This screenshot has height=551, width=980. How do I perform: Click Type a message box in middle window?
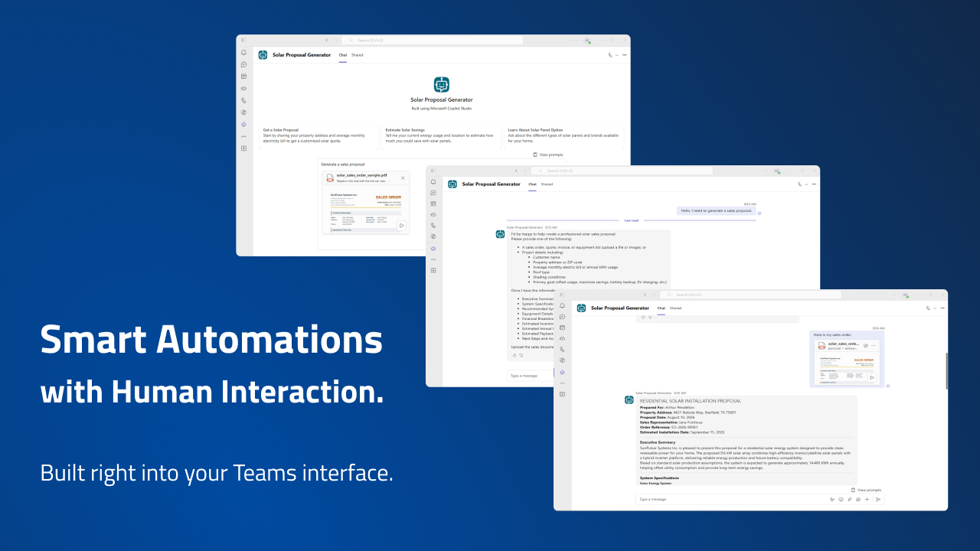[530, 376]
